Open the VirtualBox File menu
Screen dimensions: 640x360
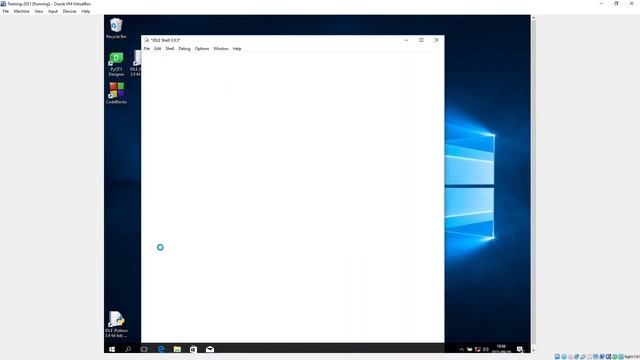click(x=6, y=11)
